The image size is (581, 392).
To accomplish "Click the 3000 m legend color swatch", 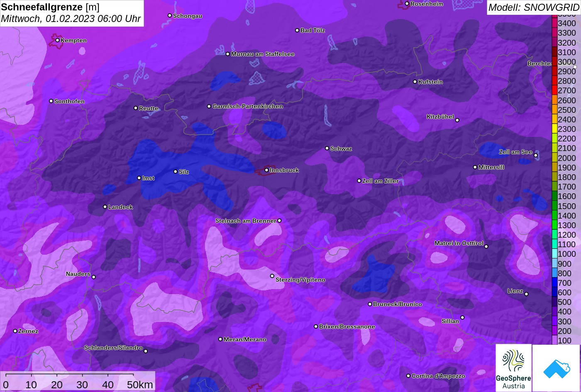I will 554,62.
